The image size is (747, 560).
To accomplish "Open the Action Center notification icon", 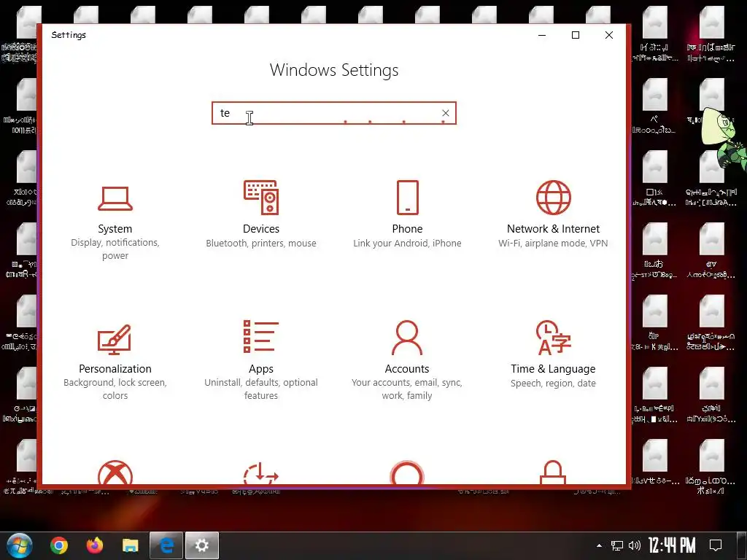I will tap(716, 545).
